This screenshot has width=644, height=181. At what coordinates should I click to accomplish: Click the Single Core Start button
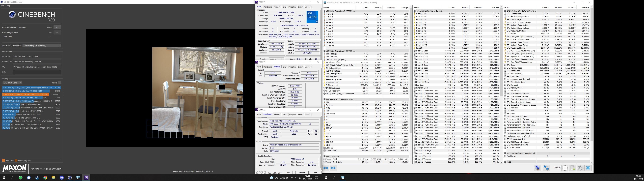tap(57, 33)
